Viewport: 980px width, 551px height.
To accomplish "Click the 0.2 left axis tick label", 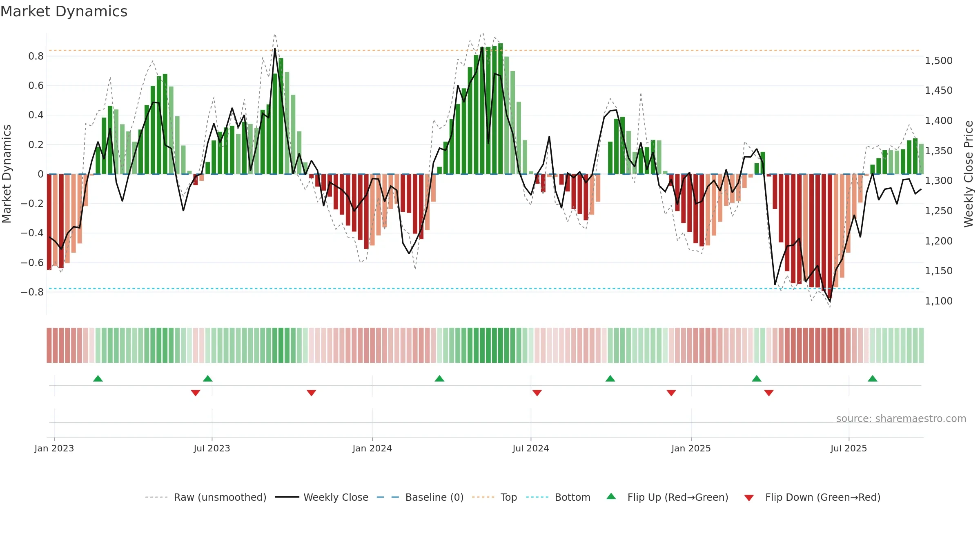I will point(36,144).
